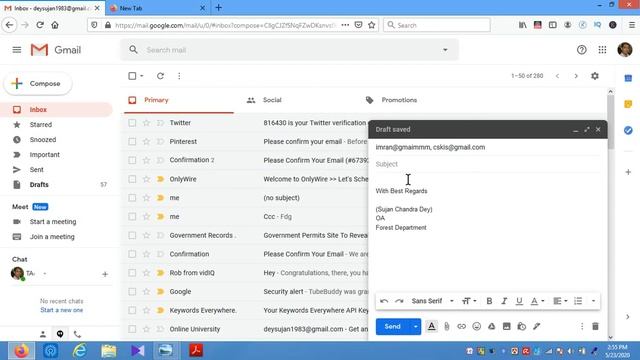
Task: Click Join a meeting
Action: click(x=52, y=237)
